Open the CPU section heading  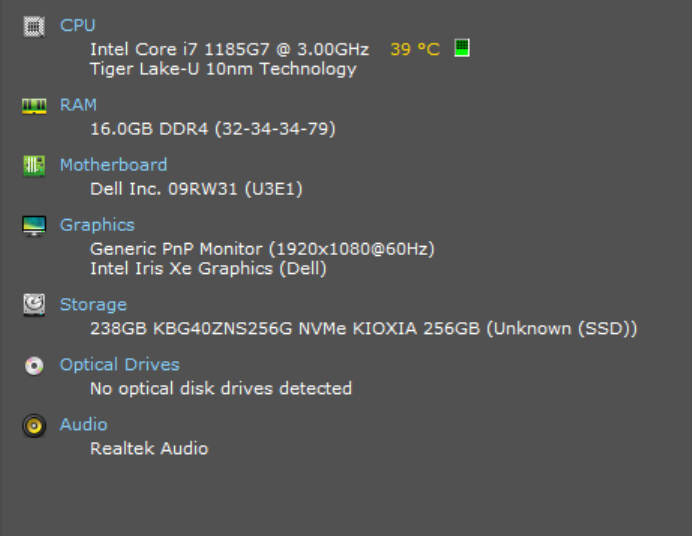coord(78,25)
